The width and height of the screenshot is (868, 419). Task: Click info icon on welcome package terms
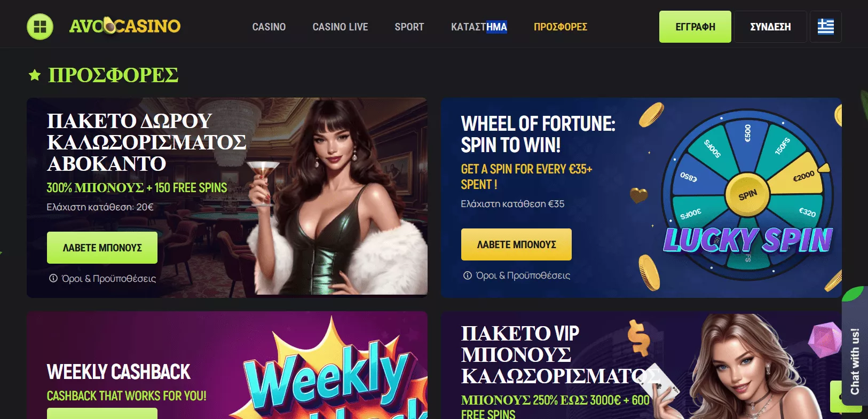53,278
